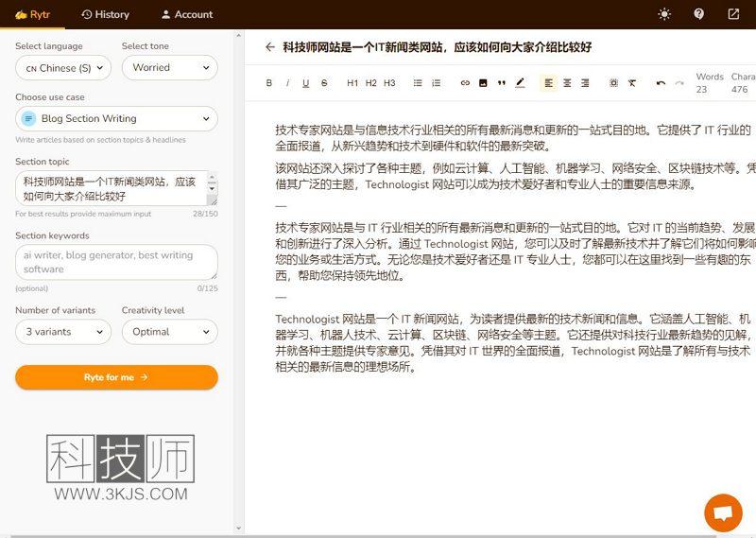Insert a hyperlink

(x=465, y=83)
